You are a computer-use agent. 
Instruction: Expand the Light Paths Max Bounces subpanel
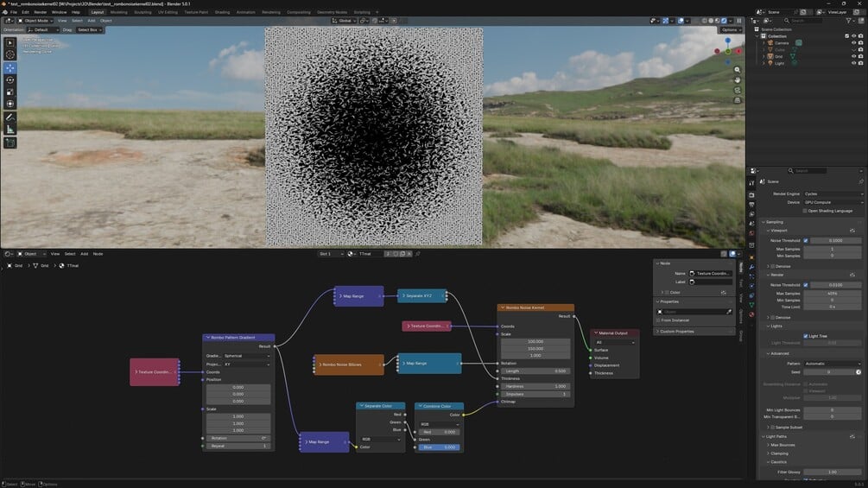[782, 445]
